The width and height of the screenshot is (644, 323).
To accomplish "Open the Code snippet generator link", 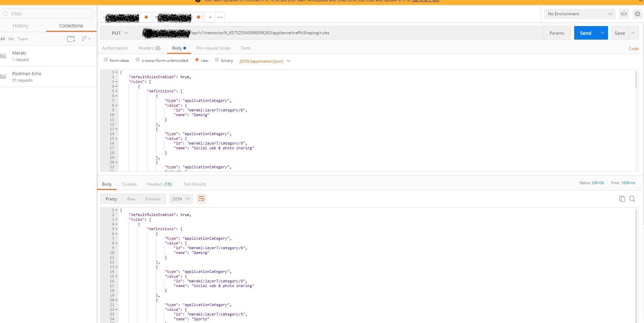I will (x=633, y=49).
